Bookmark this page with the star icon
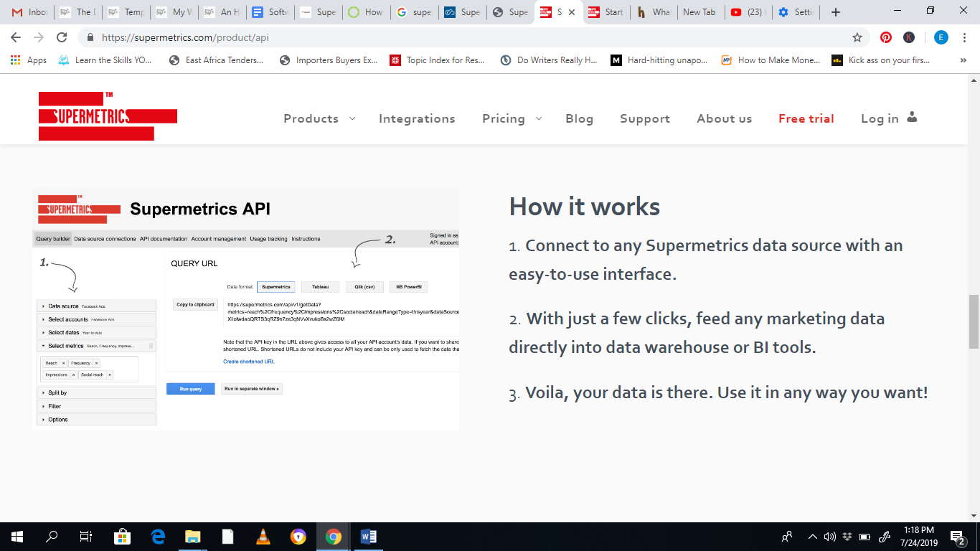The image size is (980, 551). 857,37
